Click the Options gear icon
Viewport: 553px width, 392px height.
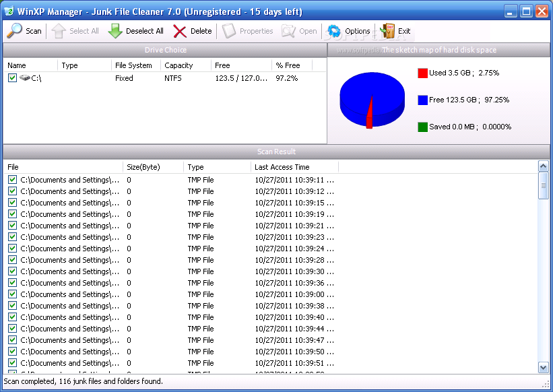pyautogui.click(x=334, y=31)
